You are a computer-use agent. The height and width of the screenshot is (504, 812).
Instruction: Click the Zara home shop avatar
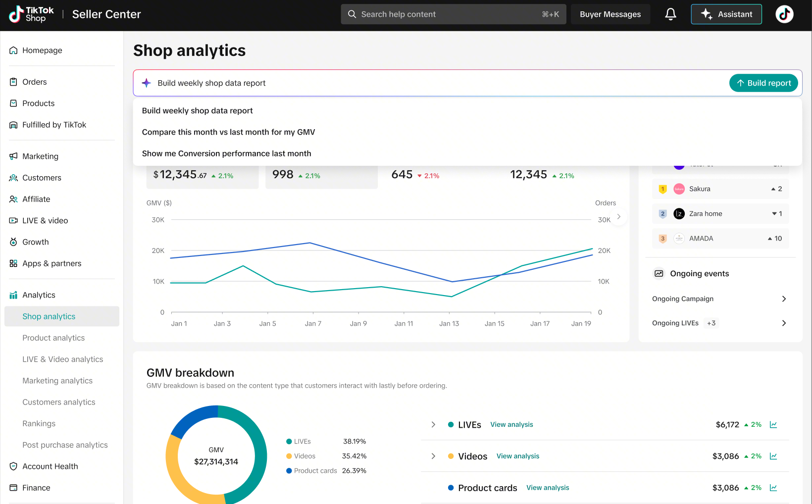(679, 214)
